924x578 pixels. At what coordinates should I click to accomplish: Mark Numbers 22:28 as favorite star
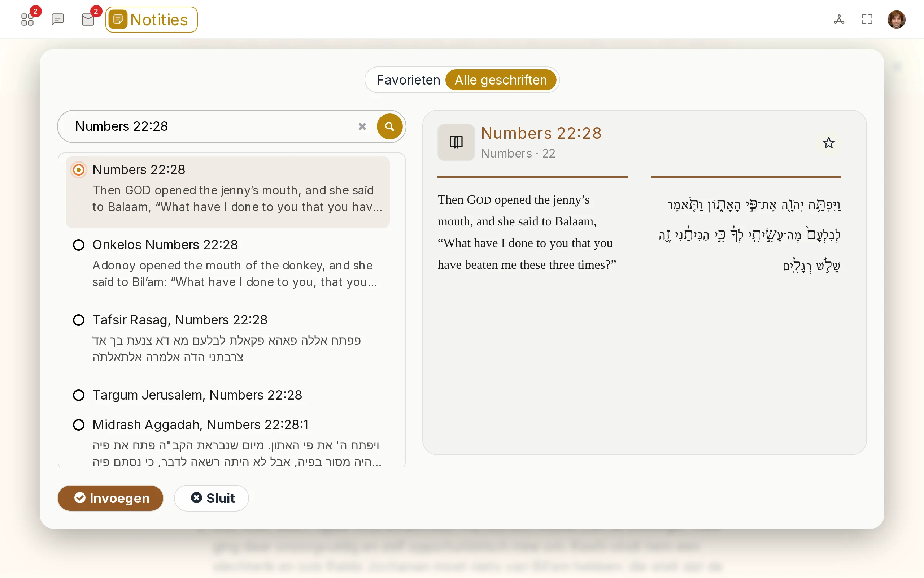(x=829, y=143)
